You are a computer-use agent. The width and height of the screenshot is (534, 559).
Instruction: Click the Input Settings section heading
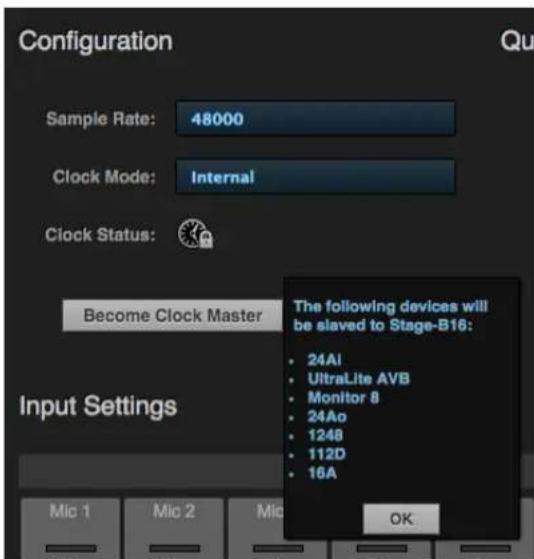coord(98,406)
